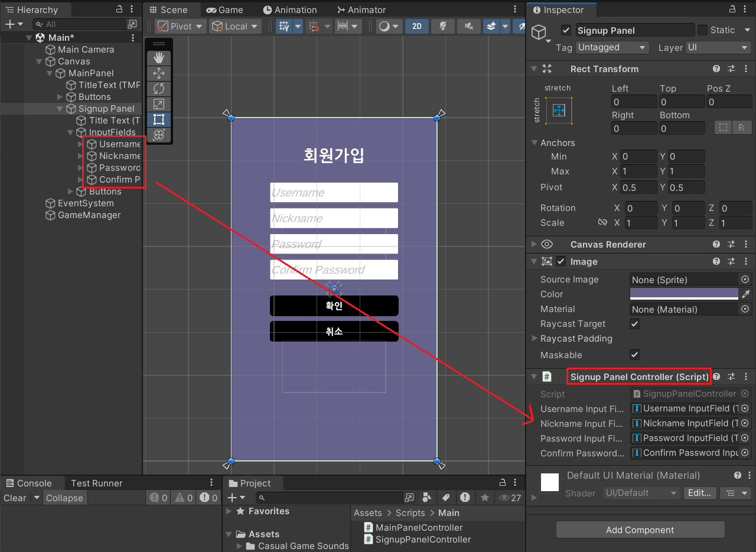Open Material object picker
The width and height of the screenshot is (756, 552).
click(745, 309)
